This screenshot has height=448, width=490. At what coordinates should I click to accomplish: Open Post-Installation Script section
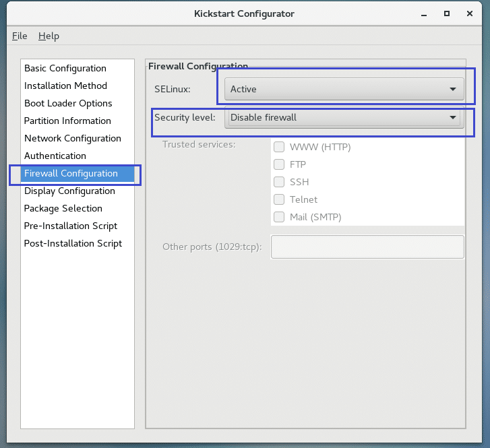click(73, 243)
